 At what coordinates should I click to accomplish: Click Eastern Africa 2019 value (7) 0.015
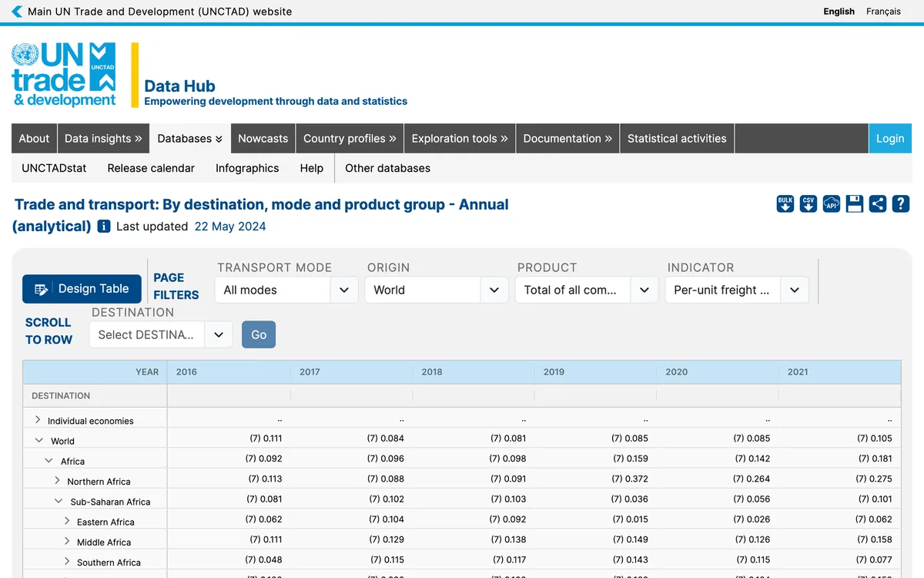[630, 519]
